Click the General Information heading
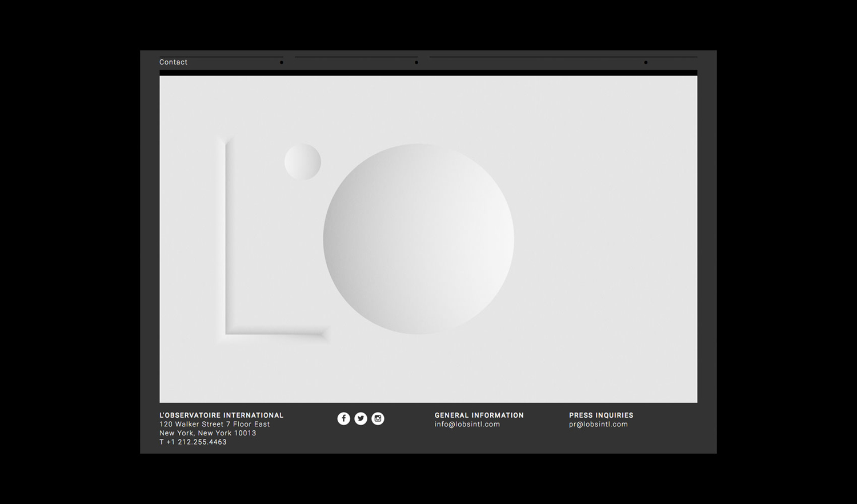Image resolution: width=857 pixels, height=504 pixels. pos(479,415)
